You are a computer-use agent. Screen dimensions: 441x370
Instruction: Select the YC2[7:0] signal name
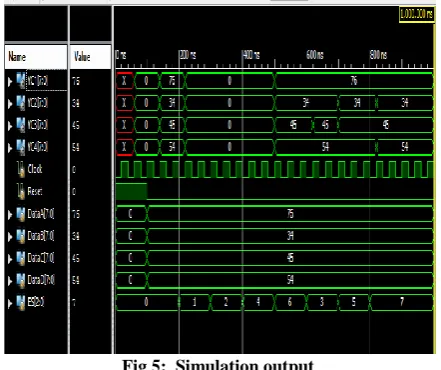click(x=37, y=103)
